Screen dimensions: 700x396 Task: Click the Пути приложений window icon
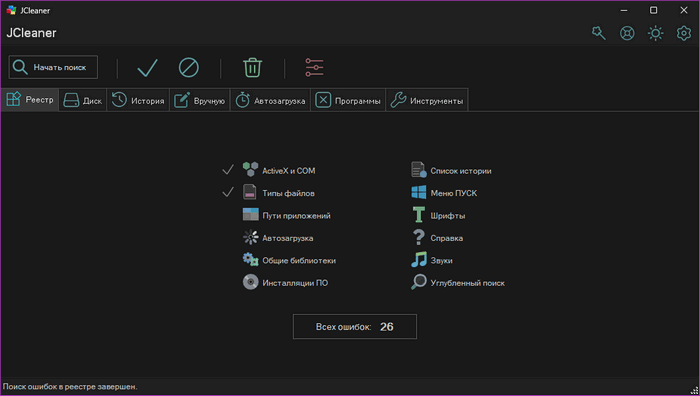click(250, 214)
